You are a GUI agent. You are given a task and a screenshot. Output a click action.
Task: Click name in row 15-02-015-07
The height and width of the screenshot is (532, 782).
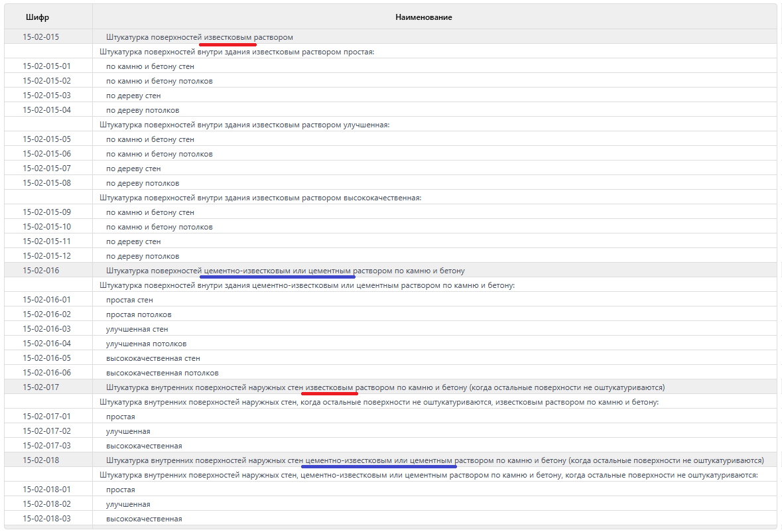133,168
